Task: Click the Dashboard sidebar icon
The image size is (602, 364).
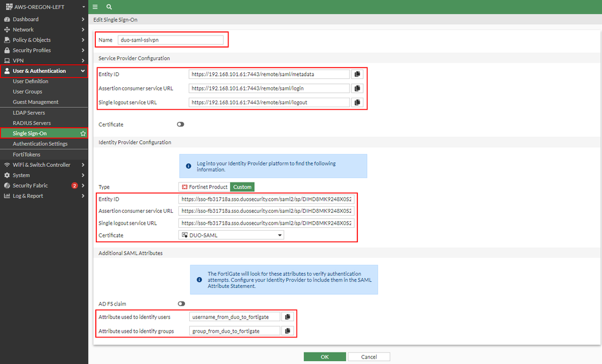Action: (7, 19)
